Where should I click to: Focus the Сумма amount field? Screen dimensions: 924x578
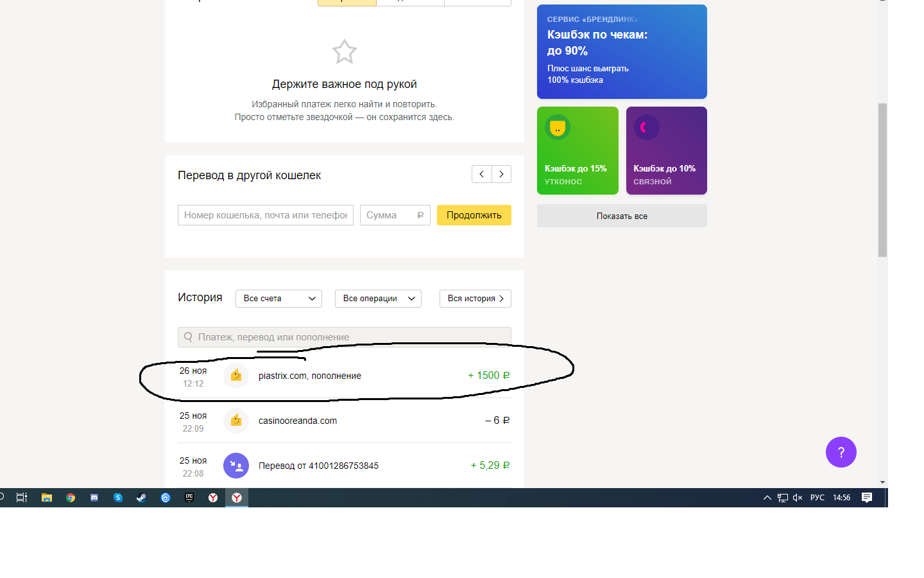395,215
